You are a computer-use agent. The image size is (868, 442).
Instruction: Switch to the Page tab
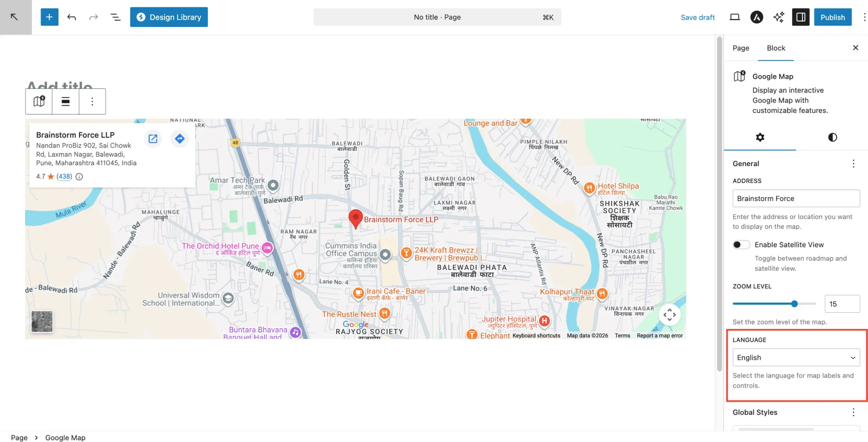click(741, 48)
